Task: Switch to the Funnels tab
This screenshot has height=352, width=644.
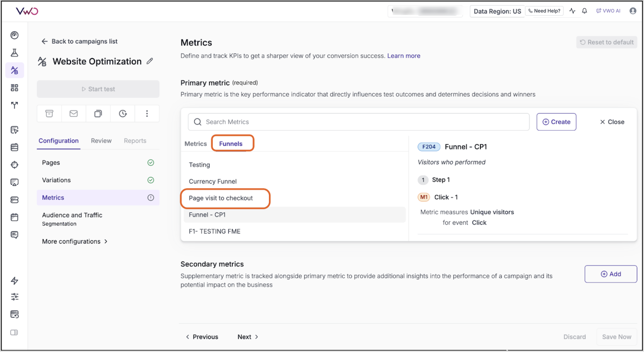Action: (231, 144)
